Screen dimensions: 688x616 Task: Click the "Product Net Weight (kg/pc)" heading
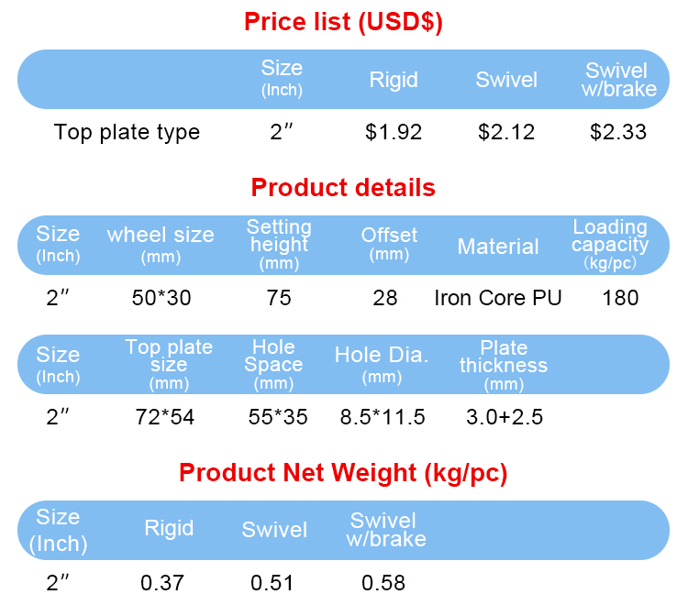(x=343, y=473)
